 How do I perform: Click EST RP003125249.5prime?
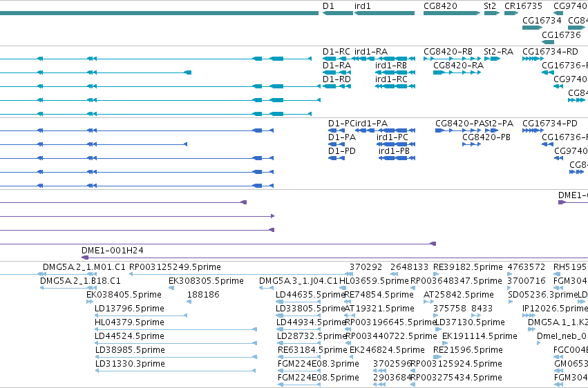pyautogui.click(x=175, y=267)
